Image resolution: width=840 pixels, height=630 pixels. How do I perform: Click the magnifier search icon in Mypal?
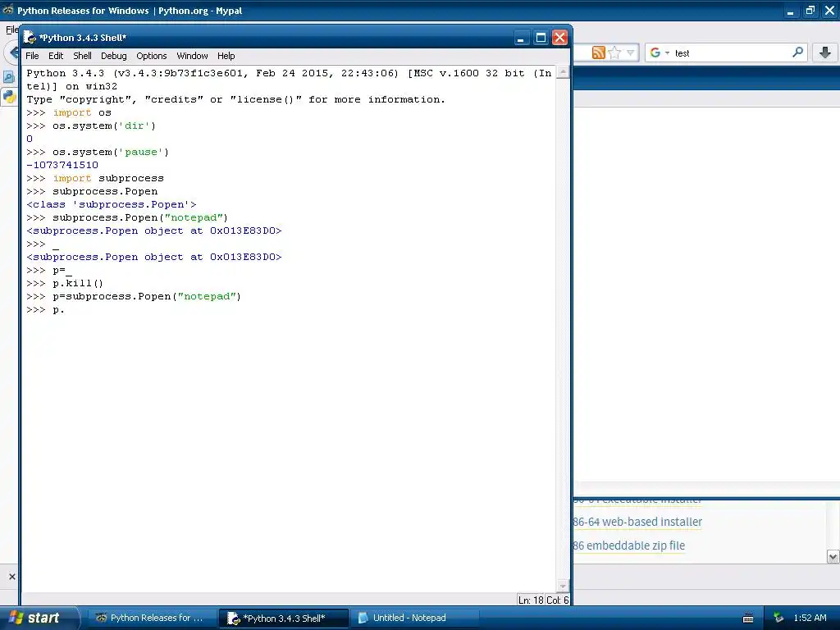point(797,52)
